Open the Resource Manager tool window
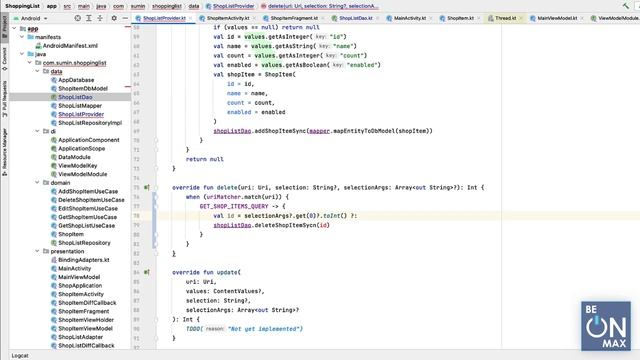This screenshot has width=640, height=360. 4,152
